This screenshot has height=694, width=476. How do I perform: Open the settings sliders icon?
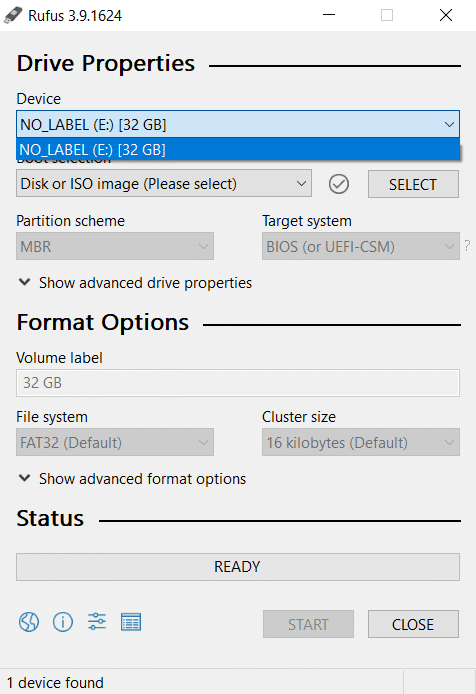[97, 621]
